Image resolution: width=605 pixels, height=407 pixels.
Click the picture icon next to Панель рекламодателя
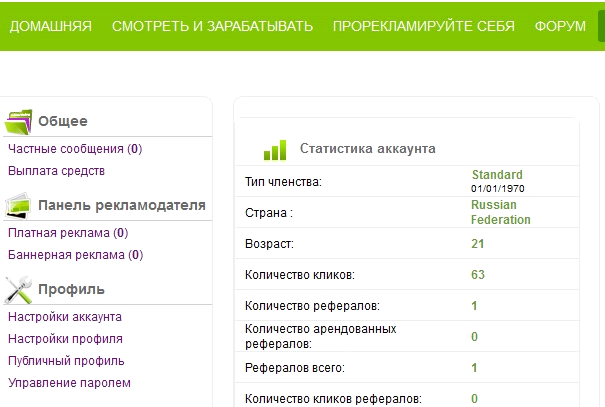[x=18, y=206]
